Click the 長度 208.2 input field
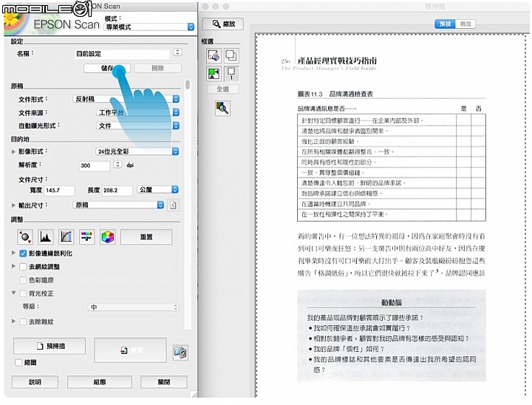Viewport: 532px width, 405px height. (x=117, y=191)
